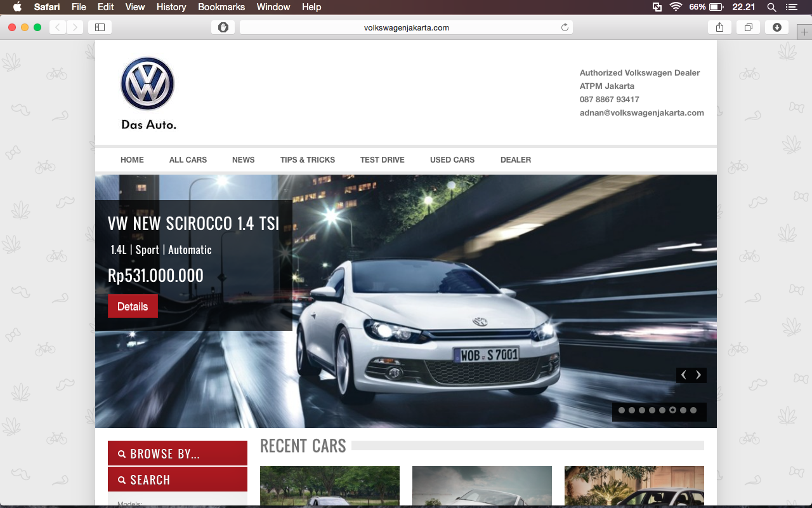Click the Rp531.000.000 price text
812x508 pixels.
point(155,276)
